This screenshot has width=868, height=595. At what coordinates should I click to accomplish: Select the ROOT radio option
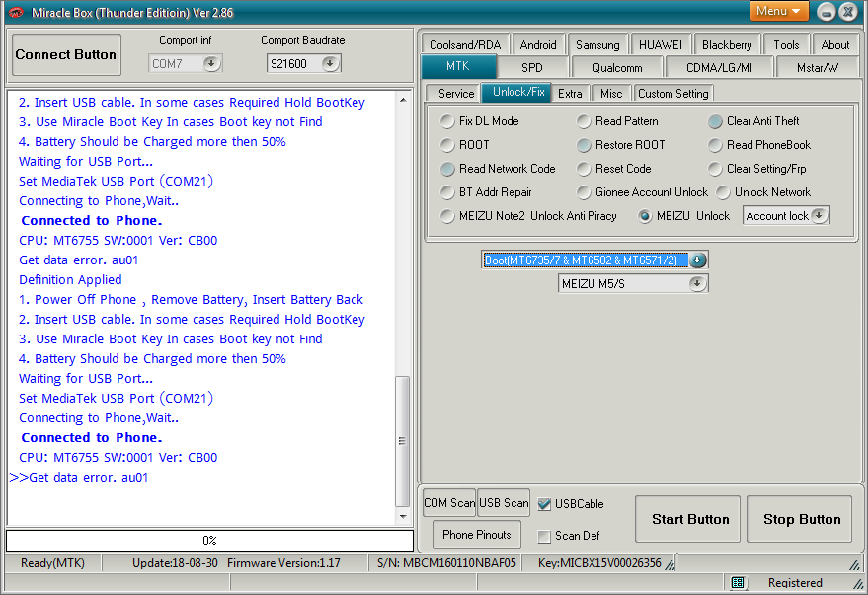pos(446,145)
